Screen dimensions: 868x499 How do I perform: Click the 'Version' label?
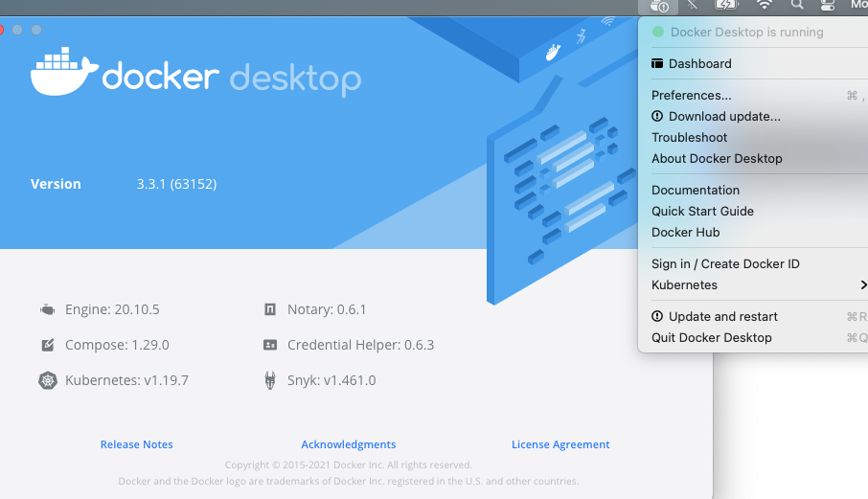point(56,184)
